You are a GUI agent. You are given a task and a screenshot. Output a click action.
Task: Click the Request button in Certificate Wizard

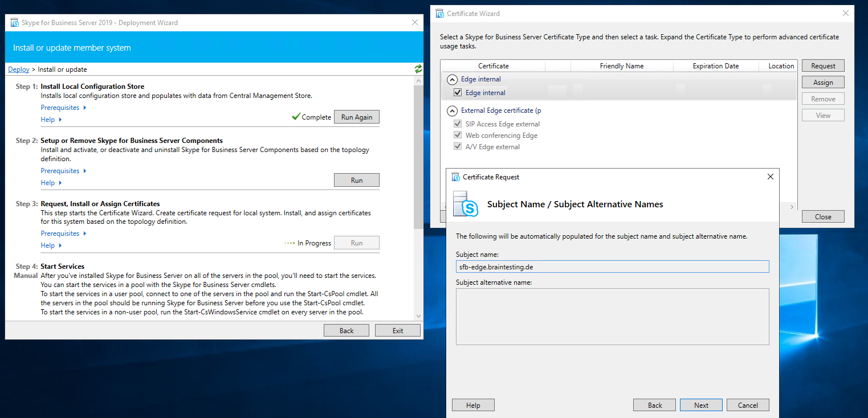pyautogui.click(x=823, y=66)
